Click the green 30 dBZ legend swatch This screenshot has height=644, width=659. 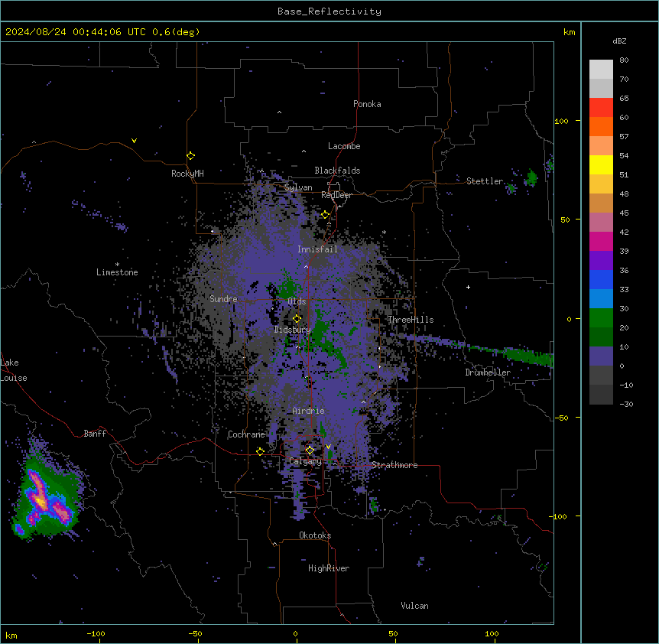pyautogui.click(x=601, y=318)
